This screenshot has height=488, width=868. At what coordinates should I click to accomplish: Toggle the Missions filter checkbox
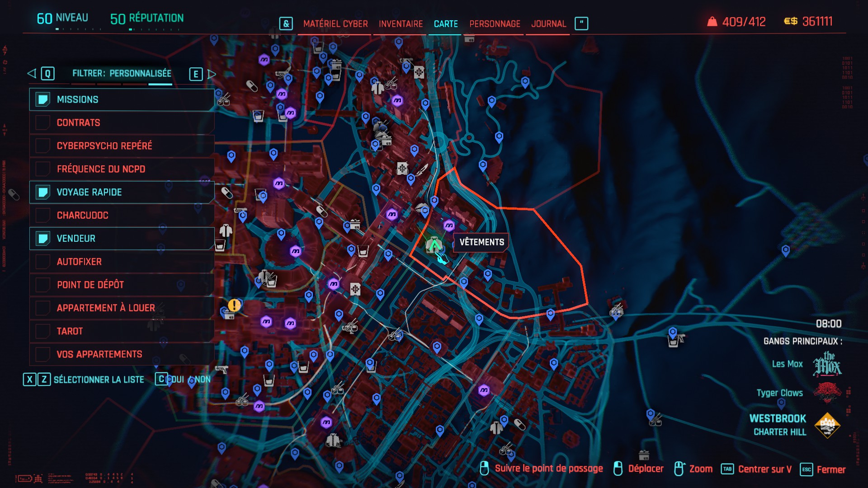pyautogui.click(x=43, y=99)
